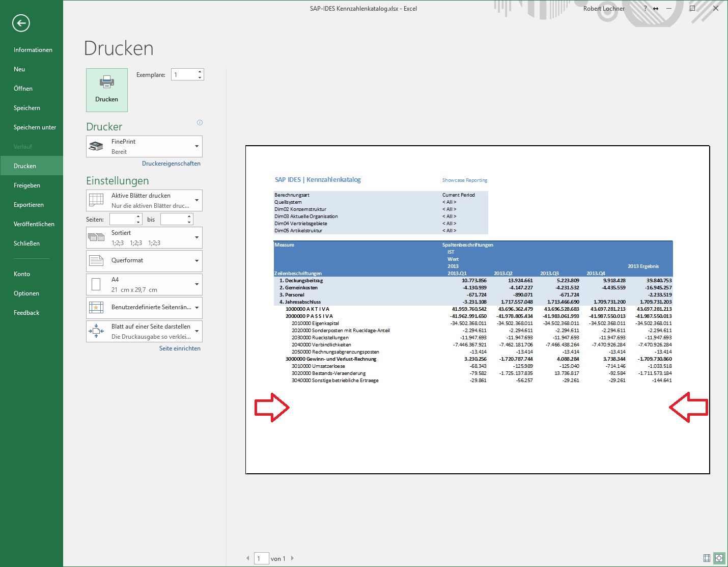Open the A4 paper size dropdown
The height and width of the screenshot is (567, 728).
[196, 284]
